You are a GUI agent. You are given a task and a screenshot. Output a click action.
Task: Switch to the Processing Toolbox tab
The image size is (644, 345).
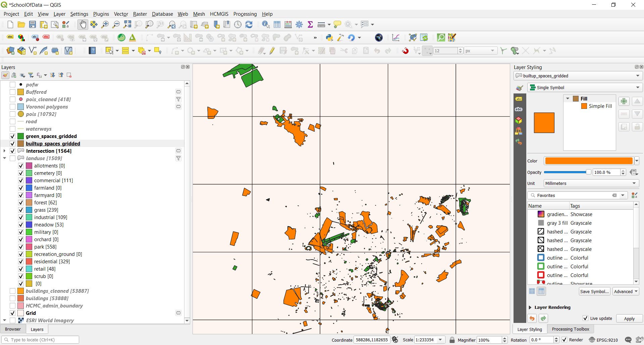(571, 329)
